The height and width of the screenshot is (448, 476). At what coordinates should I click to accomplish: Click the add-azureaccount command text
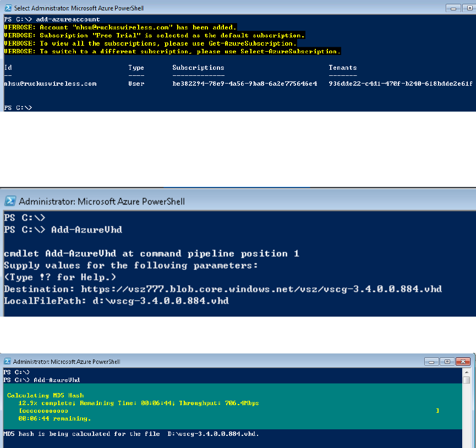click(68, 19)
